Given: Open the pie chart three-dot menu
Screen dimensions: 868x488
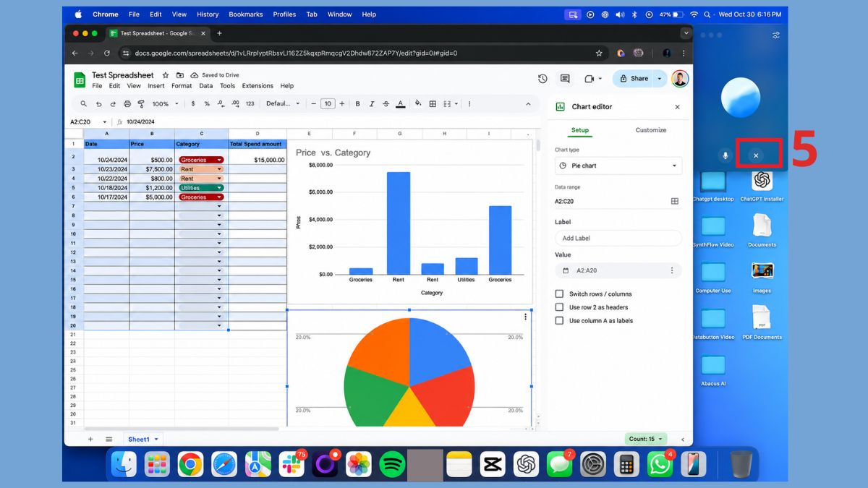Looking at the screenshot, I should 526,317.
